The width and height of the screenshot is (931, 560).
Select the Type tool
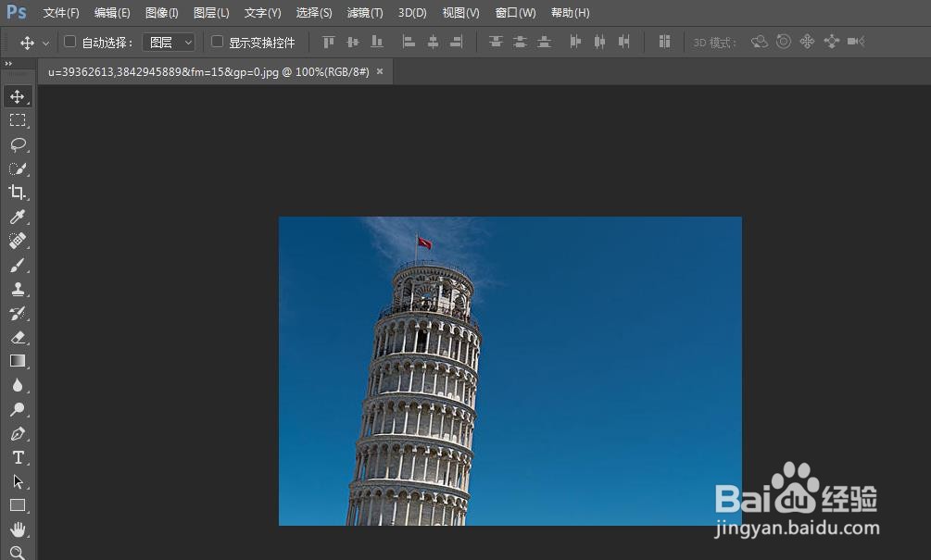tap(18, 458)
